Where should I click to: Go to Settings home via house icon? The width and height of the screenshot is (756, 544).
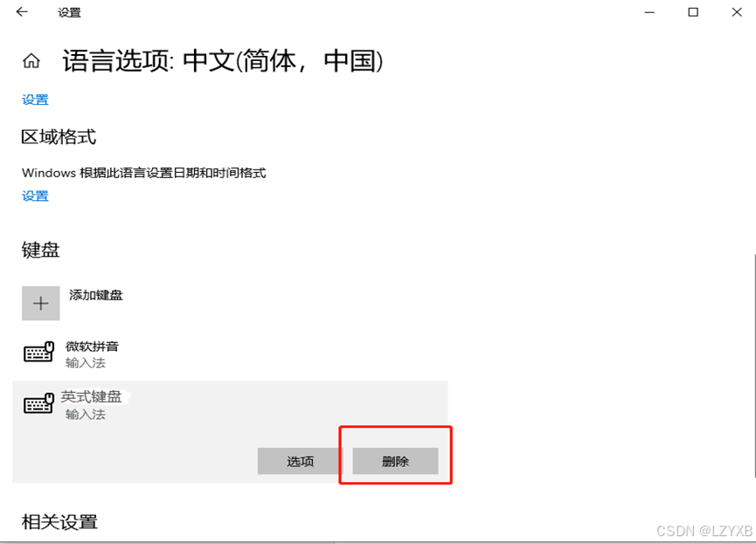click(31, 61)
